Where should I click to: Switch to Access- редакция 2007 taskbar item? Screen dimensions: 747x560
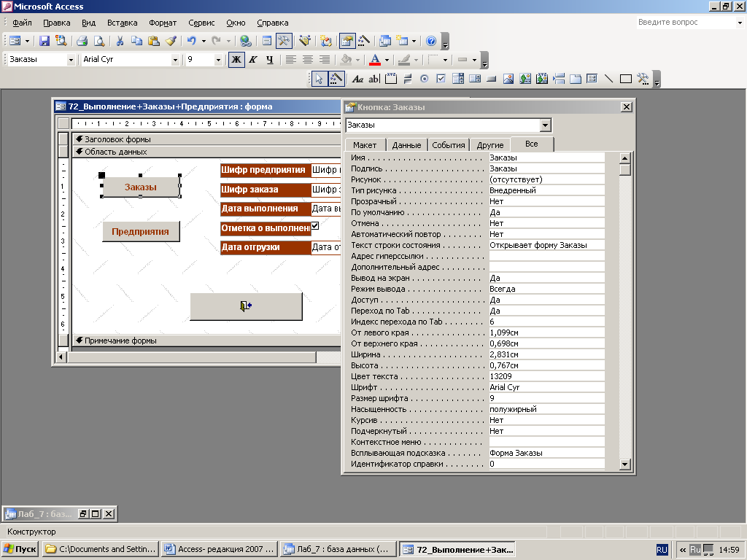(x=220, y=549)
